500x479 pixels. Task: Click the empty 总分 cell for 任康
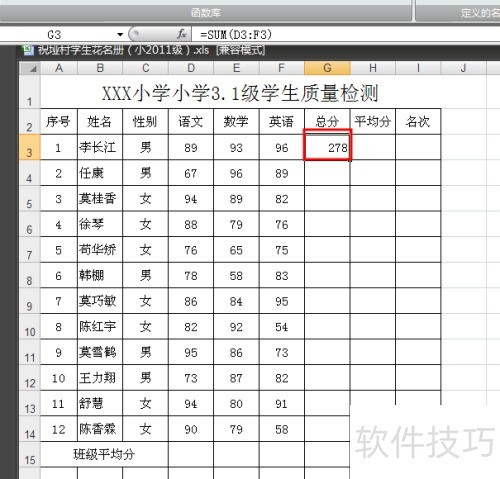pyautogui.click(x=327, y=173)
